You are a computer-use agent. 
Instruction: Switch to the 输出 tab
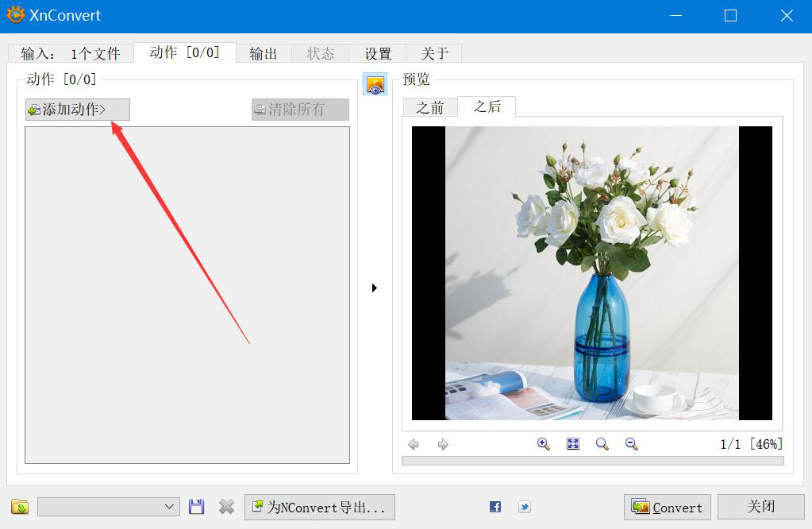(264, 53)
